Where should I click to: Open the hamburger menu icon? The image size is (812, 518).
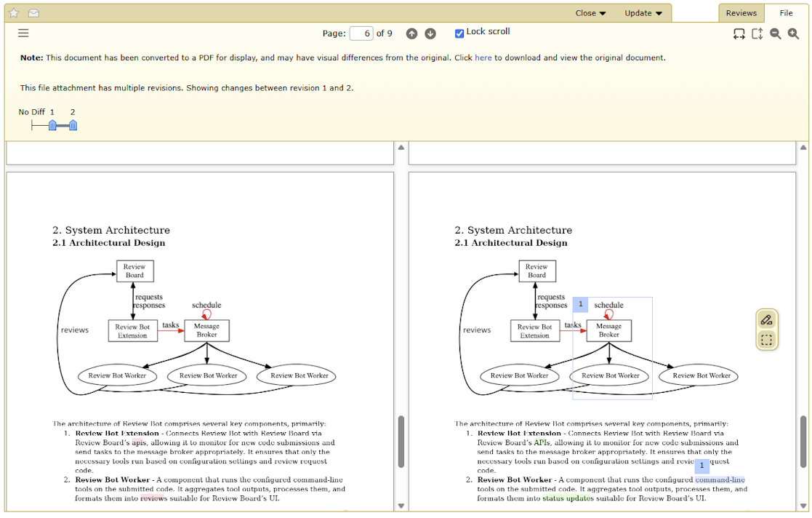(x=23, y=33)
